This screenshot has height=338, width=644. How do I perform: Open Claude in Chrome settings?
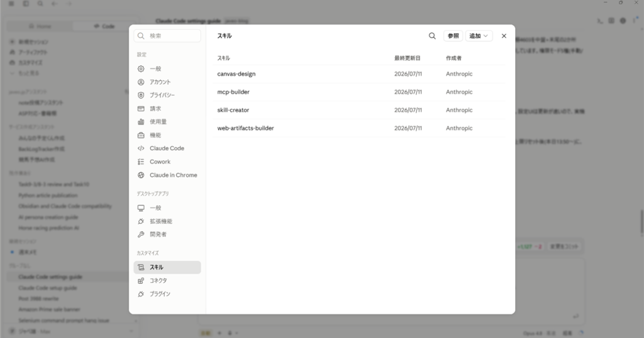tap(167, 175)
